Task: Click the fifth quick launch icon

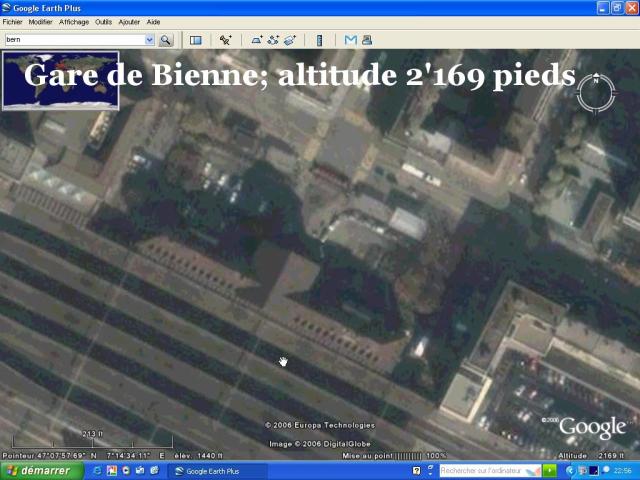Action: pos(154,471)
